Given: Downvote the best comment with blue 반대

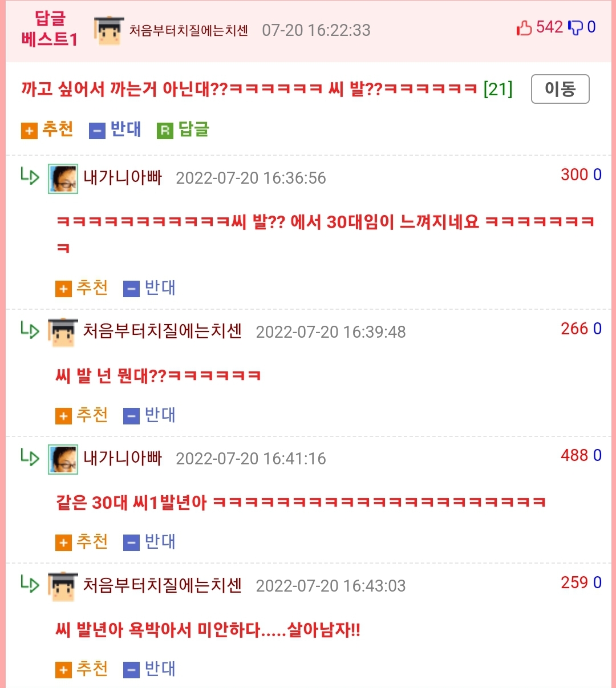Looking at the screenshot, I should 115,130.
